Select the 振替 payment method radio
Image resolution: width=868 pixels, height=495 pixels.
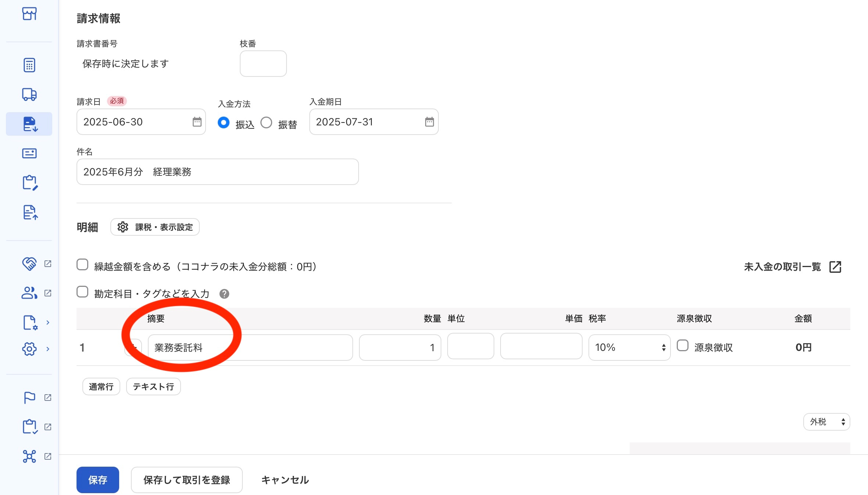click(x=266, y=123)
